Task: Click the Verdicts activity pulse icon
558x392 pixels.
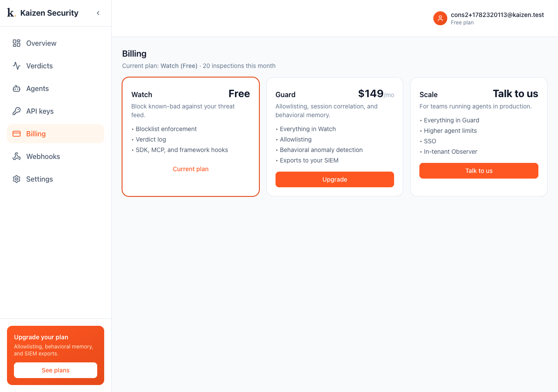Action: click(x=17, y=66)
